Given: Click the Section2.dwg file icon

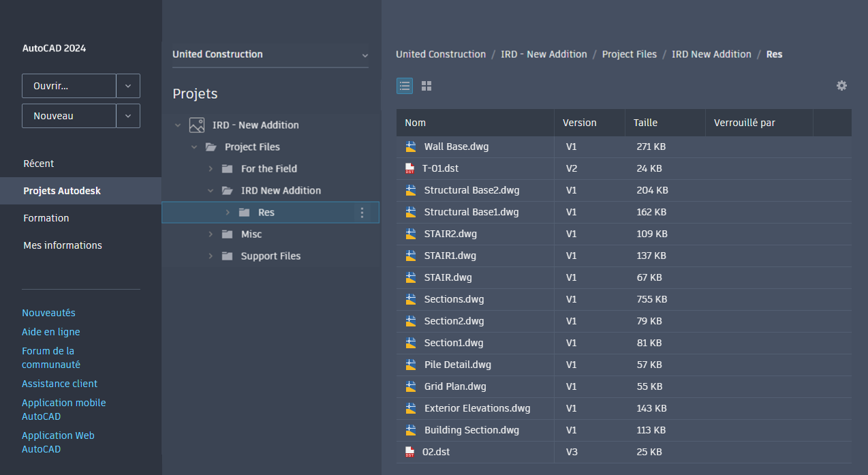Looking at the screenshot, I should [410, 321].
